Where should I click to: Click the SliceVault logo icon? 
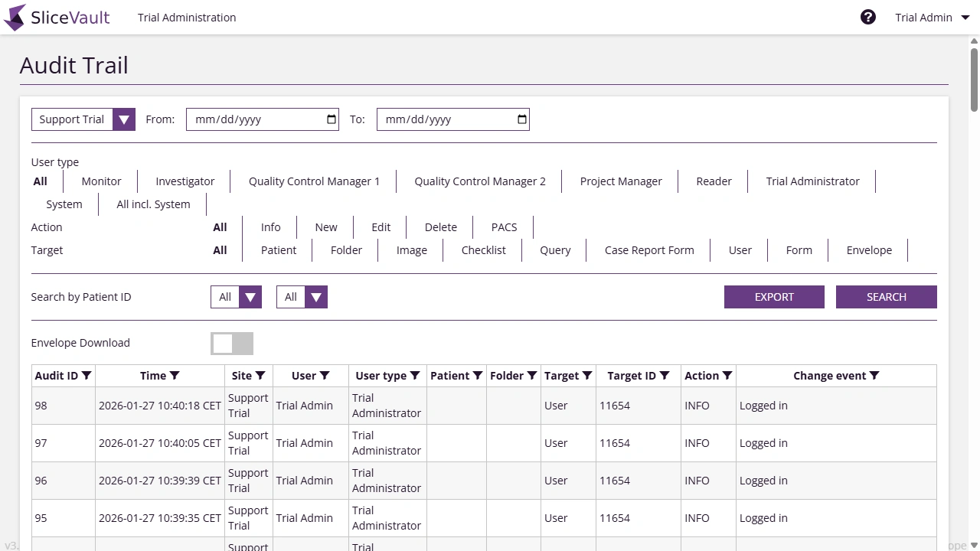[x=14, y=17]
